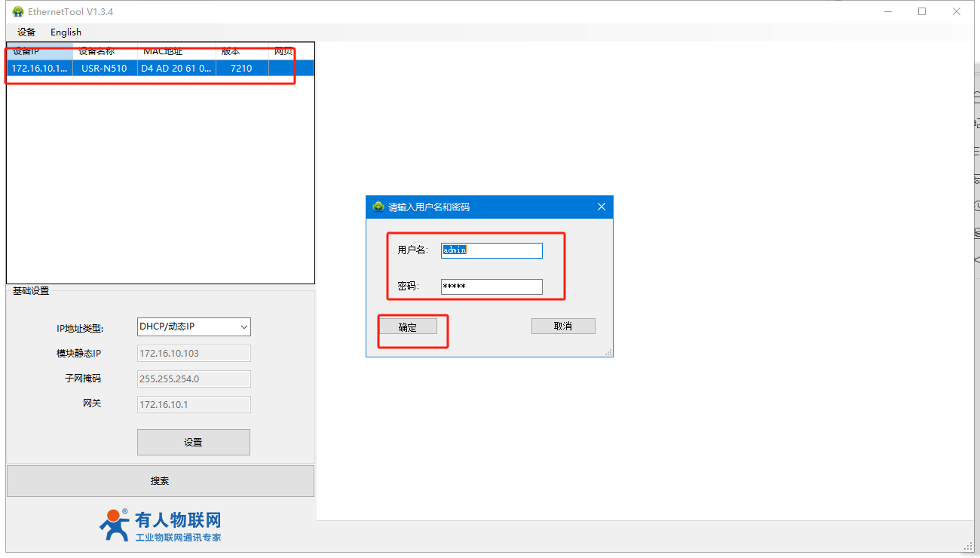This screenshot has height=558, width=980.
Task: Click the 子网掩码 field showing 255.255.254.0
Action: (194, 379)
